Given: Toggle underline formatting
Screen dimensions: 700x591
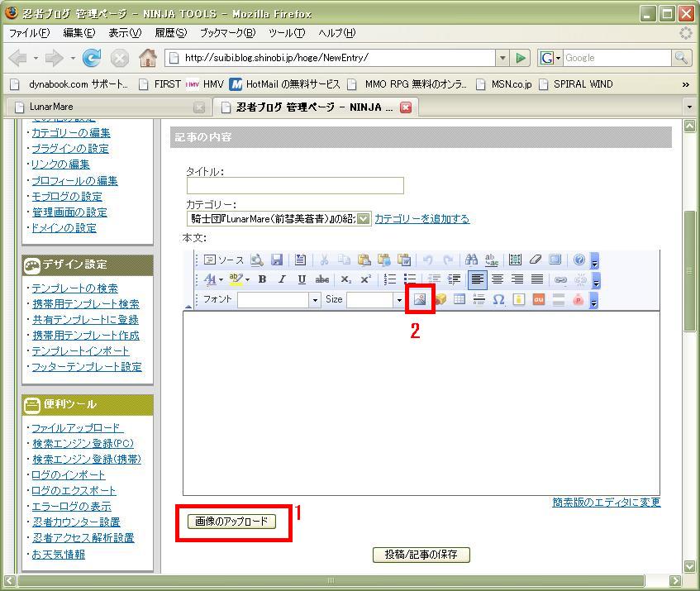Looking at the screenshot, I should 302,279.
